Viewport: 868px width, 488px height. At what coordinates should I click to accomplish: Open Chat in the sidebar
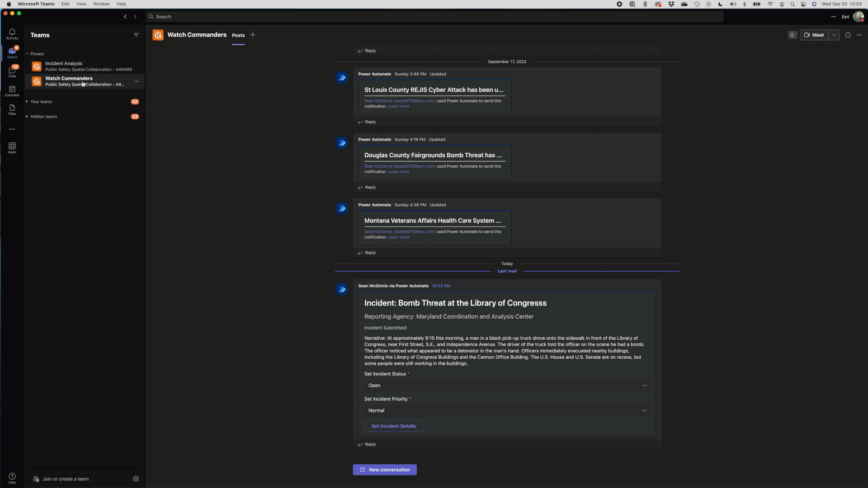coord(12,71)
